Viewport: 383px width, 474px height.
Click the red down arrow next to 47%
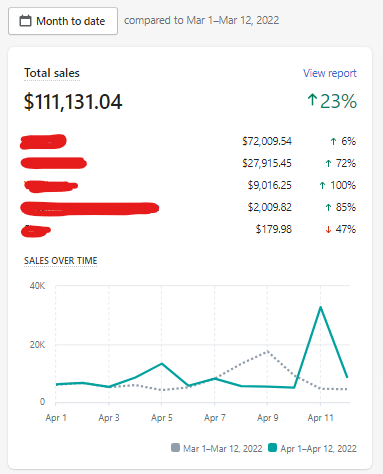pos(328,229)
